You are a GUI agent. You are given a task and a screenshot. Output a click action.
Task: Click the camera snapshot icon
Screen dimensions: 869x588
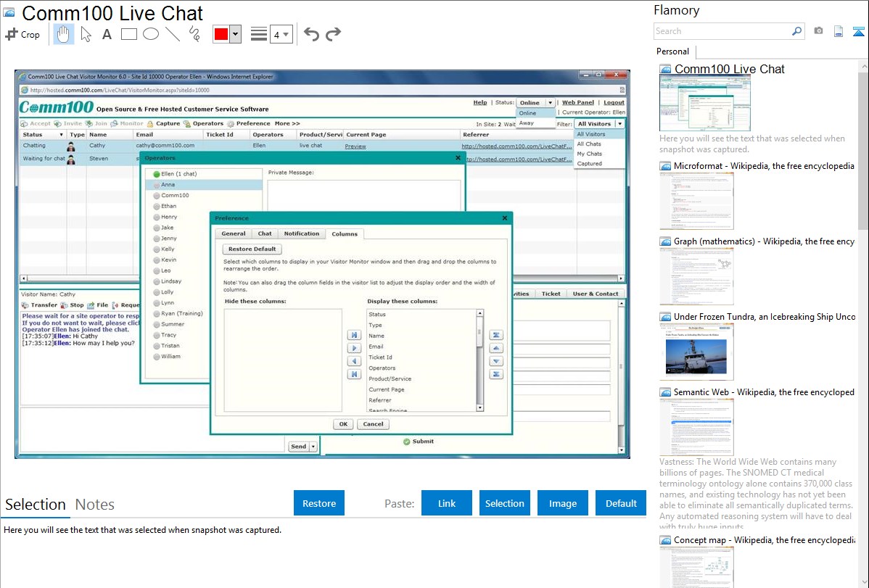pyautogui.click(x=818, y=31)
